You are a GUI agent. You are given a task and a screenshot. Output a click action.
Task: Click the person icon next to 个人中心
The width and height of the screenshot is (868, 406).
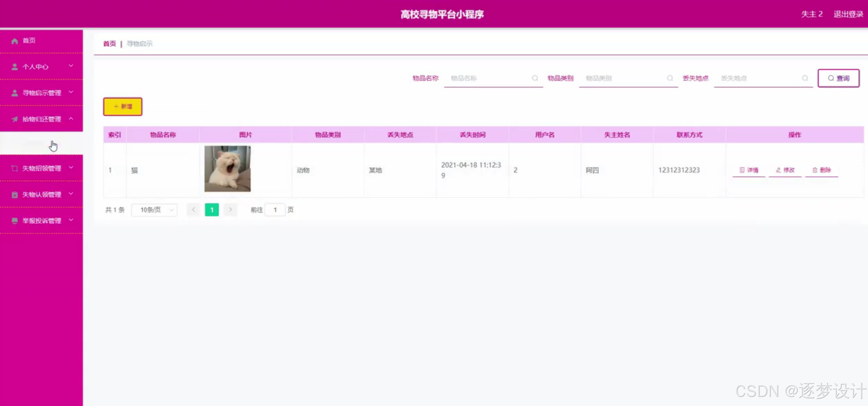tap(15, 66)
